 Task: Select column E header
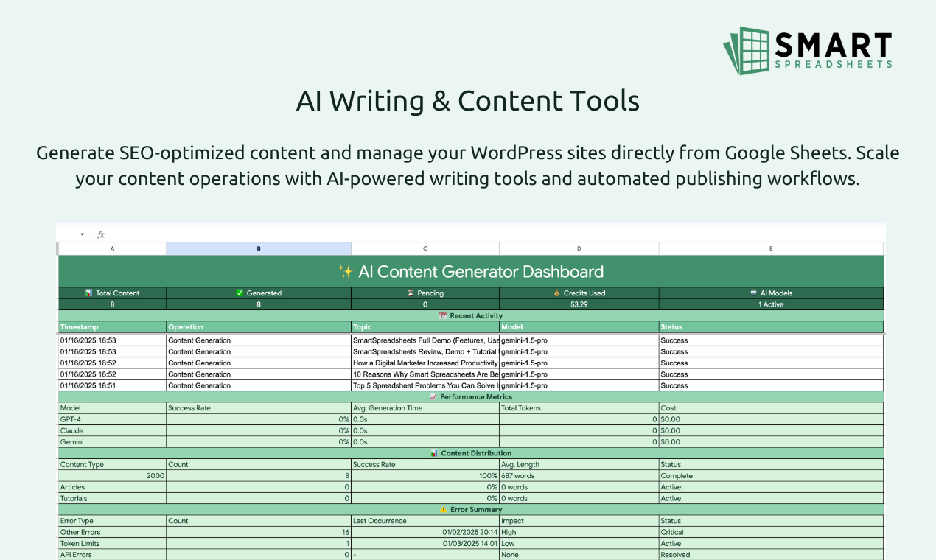[x=771, y=249]
